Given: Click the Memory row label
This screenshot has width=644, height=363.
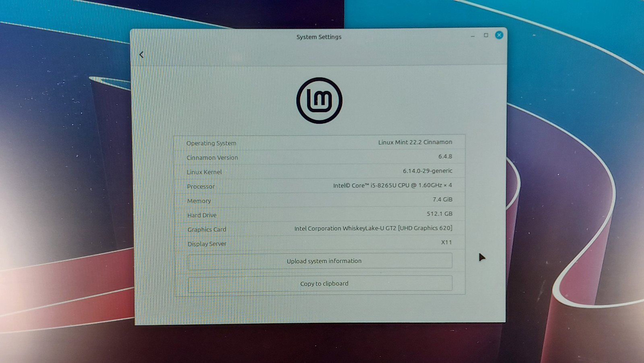Looking at the screenshot, I should pyautogui.click(x=199, y=201).
